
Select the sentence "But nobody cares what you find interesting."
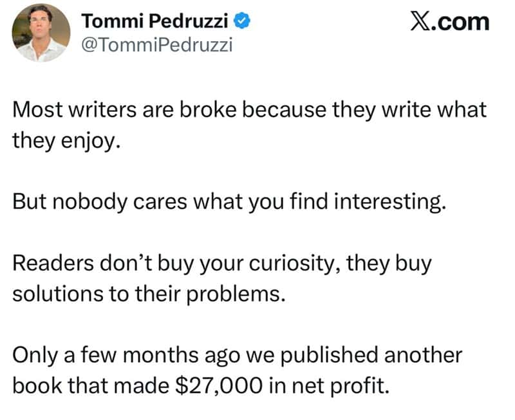tap(229, 202)
